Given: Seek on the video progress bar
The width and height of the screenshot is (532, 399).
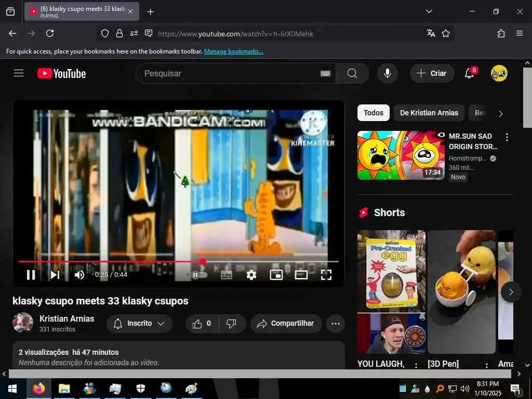Looking at the screenshot, I should click(x=179, y=262).
